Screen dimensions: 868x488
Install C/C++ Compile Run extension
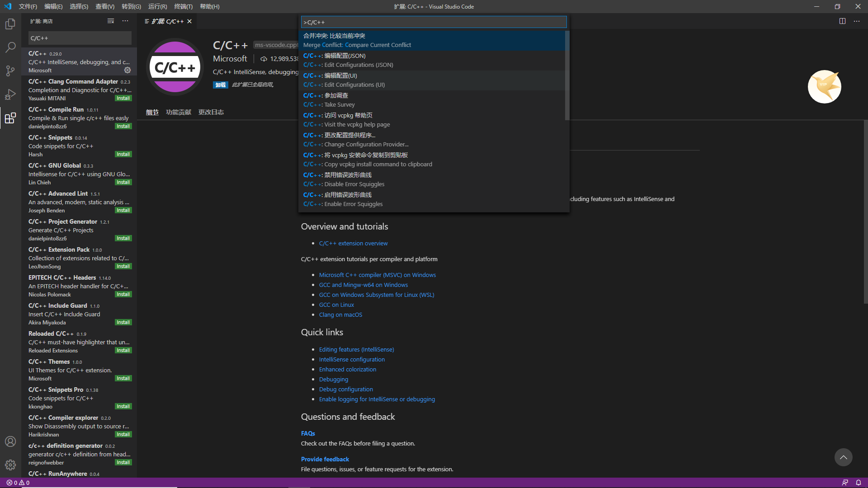[x=123, y=126]
